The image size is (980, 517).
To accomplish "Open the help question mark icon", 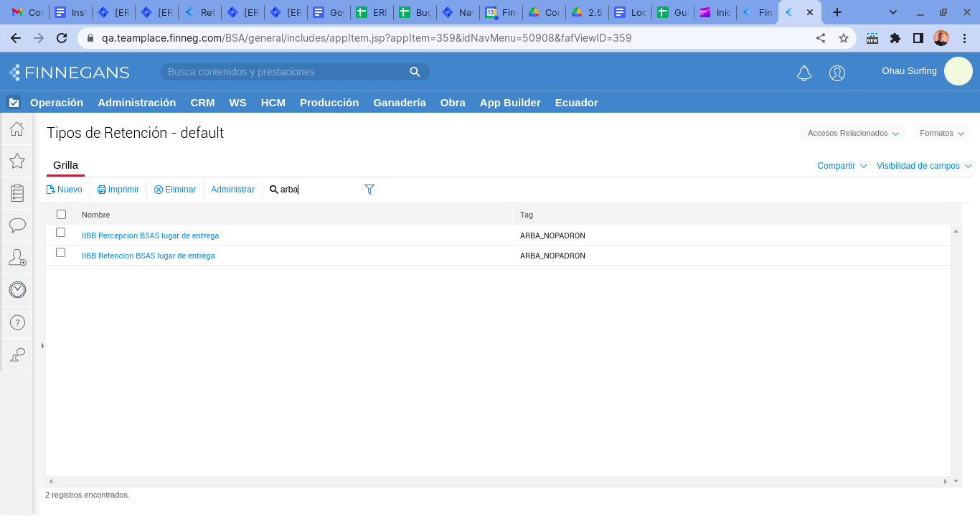I will (17, 322).
